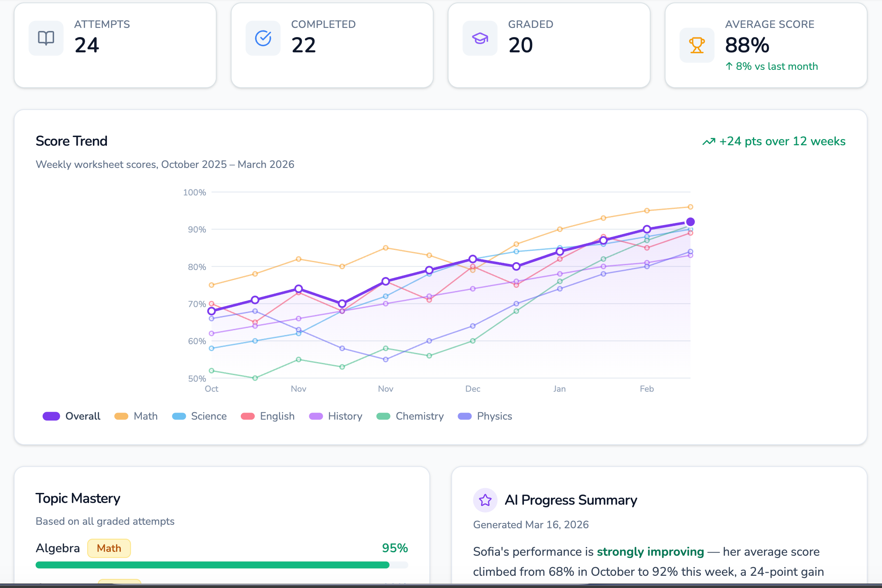Click the final Overall data point on the chart
Viewport: 882px width, 588px height.
tap(691, 222)
